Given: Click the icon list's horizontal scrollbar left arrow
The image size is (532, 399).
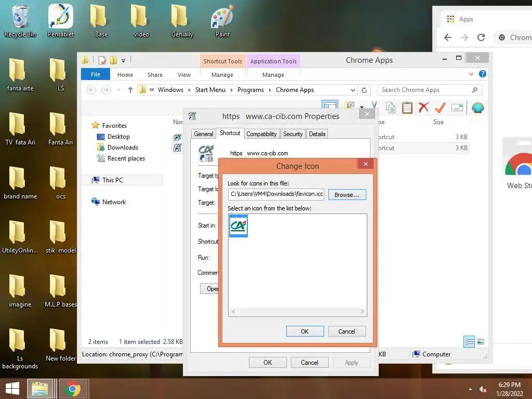Looking at the screenshot, I should (x=233, y=312).
